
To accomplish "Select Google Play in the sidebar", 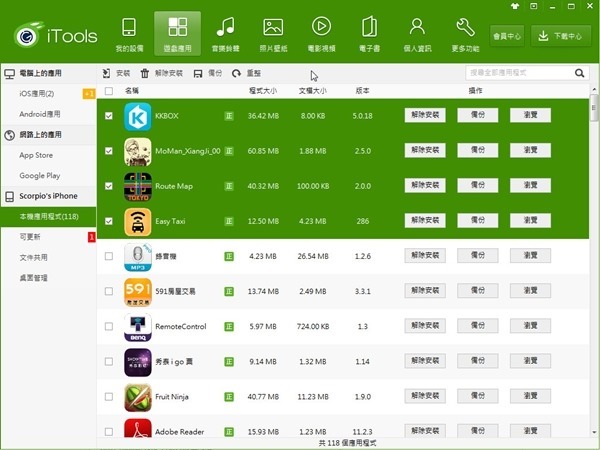I will point(39,175).
